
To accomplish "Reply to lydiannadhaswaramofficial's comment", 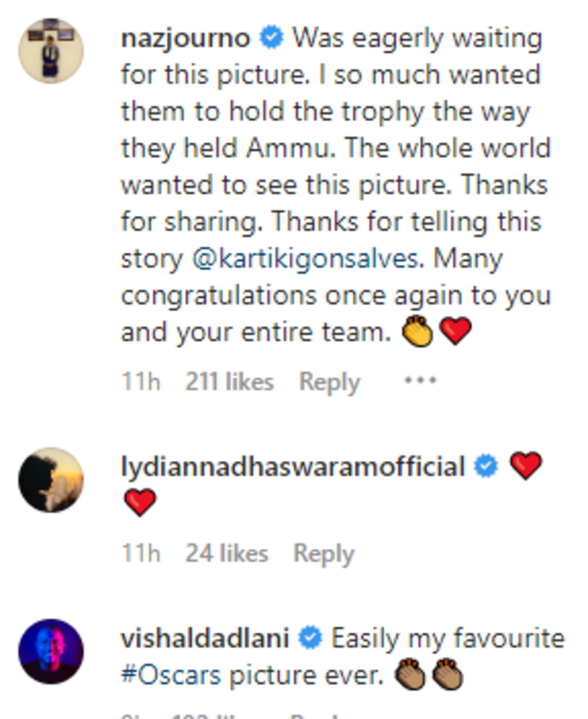I will click(x=324, y=554).
